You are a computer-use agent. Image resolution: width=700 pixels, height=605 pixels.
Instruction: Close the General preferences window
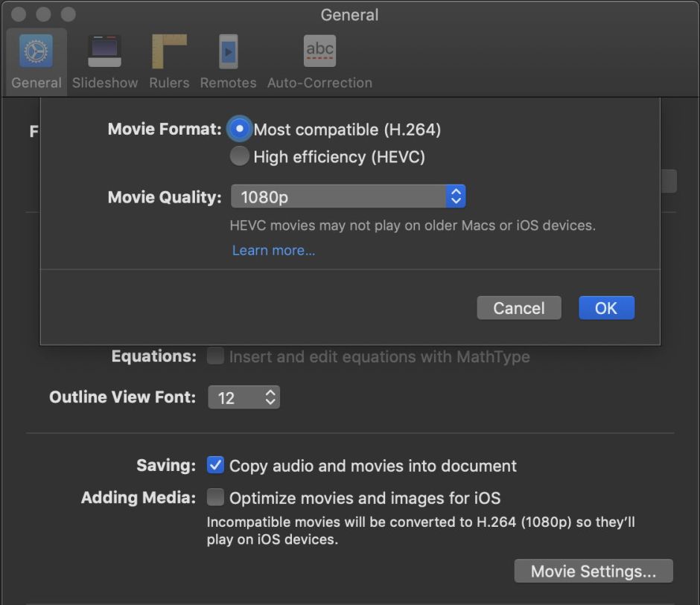click(x=18, y=13)
